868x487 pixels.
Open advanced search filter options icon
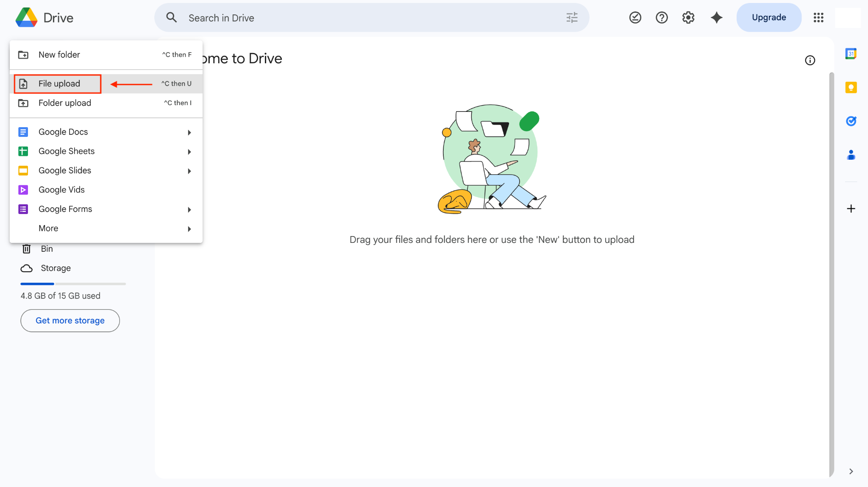[572, 17]
